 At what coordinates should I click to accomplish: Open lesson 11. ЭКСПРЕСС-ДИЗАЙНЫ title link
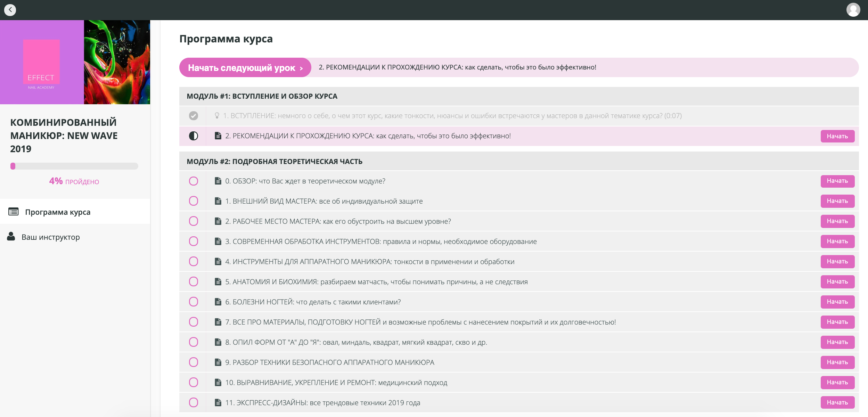323,403
